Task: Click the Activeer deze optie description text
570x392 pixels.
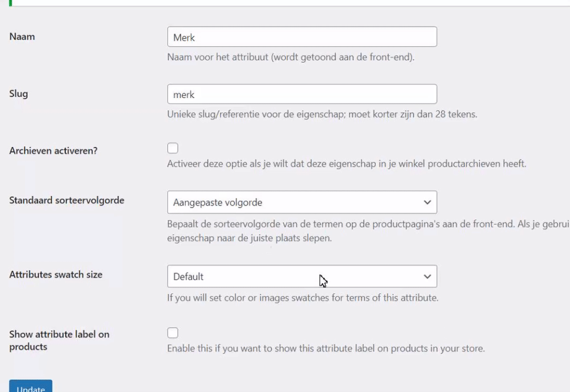Action: coord(346,164)
